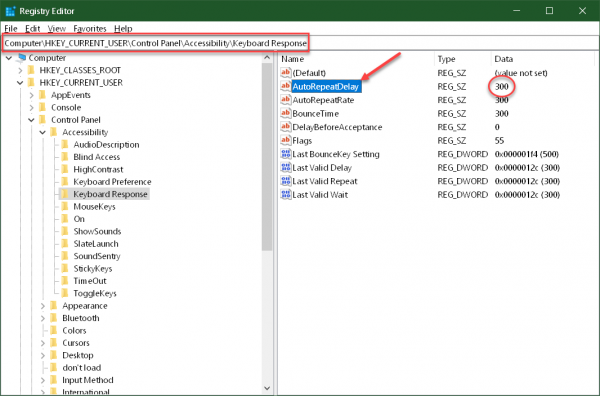
Task: Select the Computer icon in the tree
Action: pyautogui.click(x=22, y=58)
